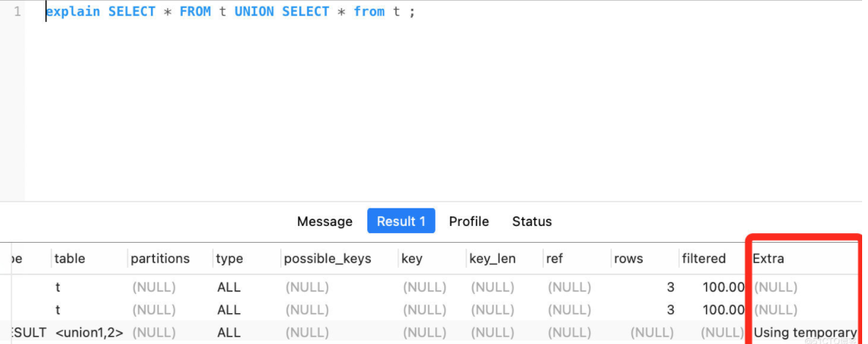Click line number 1 in gutter
868x344 pixels.
coord(17,12)
